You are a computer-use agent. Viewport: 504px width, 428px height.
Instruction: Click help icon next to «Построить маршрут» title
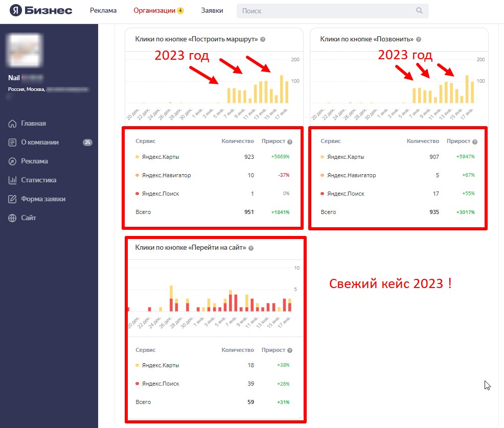[263, 39]
